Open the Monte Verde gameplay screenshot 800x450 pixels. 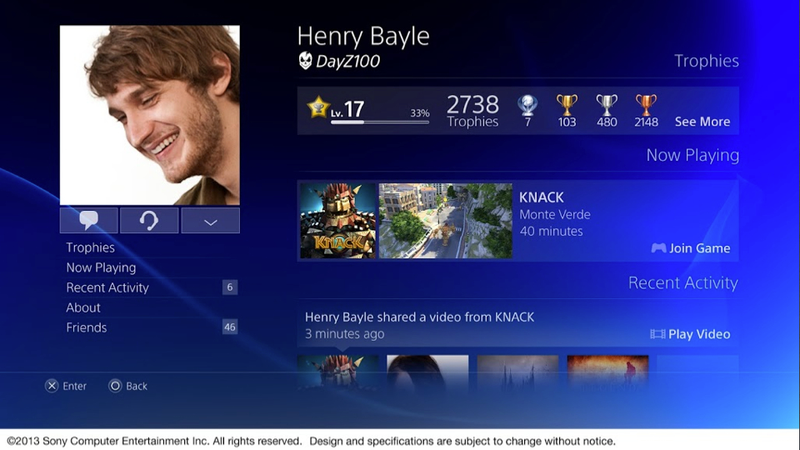[445, 220]
